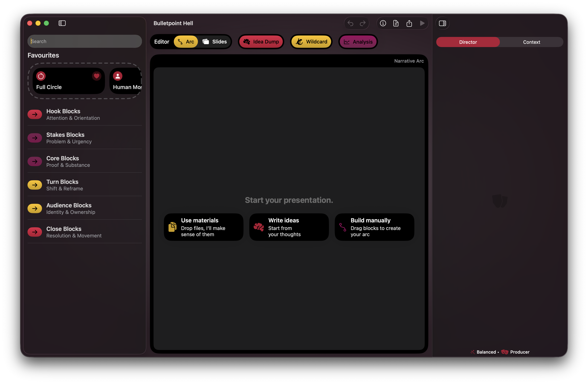This screenshot has width=588, height=384.
Task: Import a file using the file upload icon
Action: (x=396, y=23)
